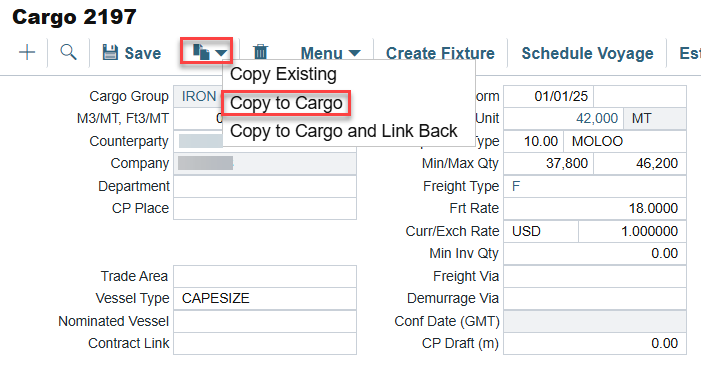The width and height of the screenshot is (701, 370).
Task: Select Copy Existing from the menu
Action: (x=283, y=74)
